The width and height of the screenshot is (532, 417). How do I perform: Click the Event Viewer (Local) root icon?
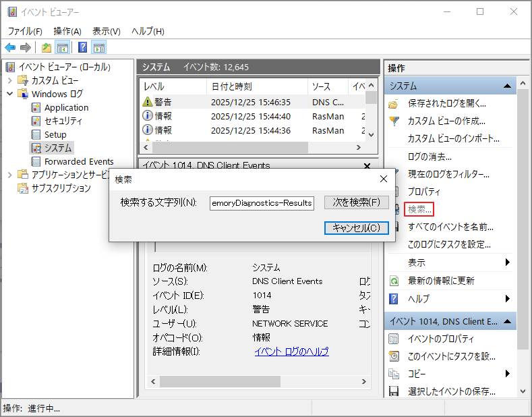pos(11,67)
